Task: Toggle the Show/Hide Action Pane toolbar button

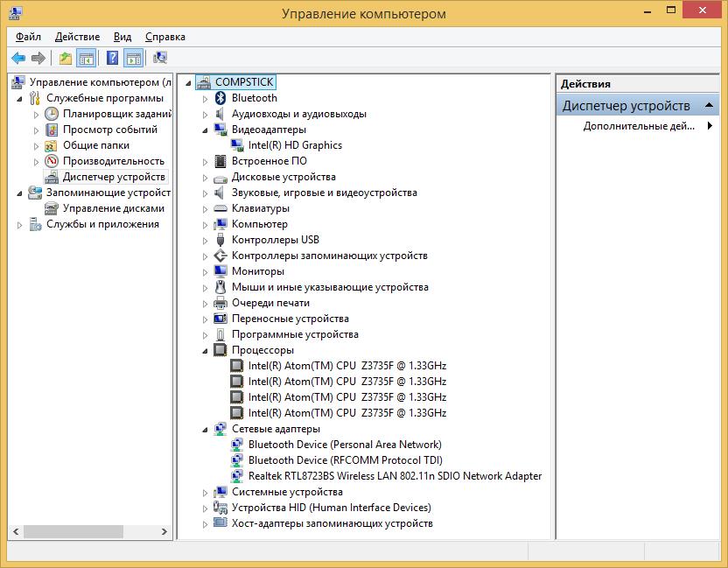Action: point(134,58)
